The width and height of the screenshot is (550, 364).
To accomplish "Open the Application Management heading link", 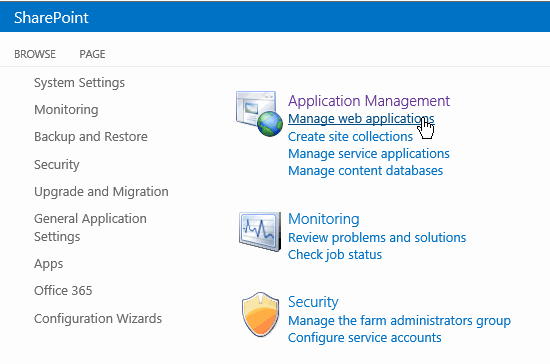I will [x=369, y=101].
